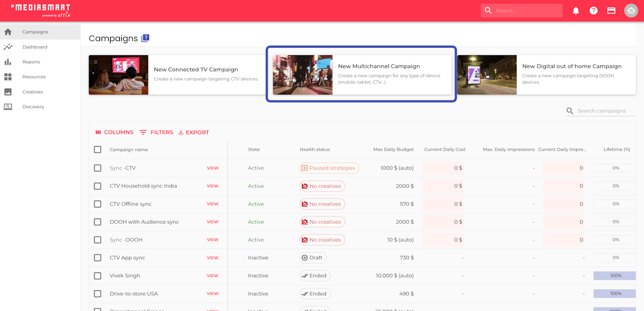
Task: Open the billing credit card icon
Action: pyautogui.click(x=611, y=11)
